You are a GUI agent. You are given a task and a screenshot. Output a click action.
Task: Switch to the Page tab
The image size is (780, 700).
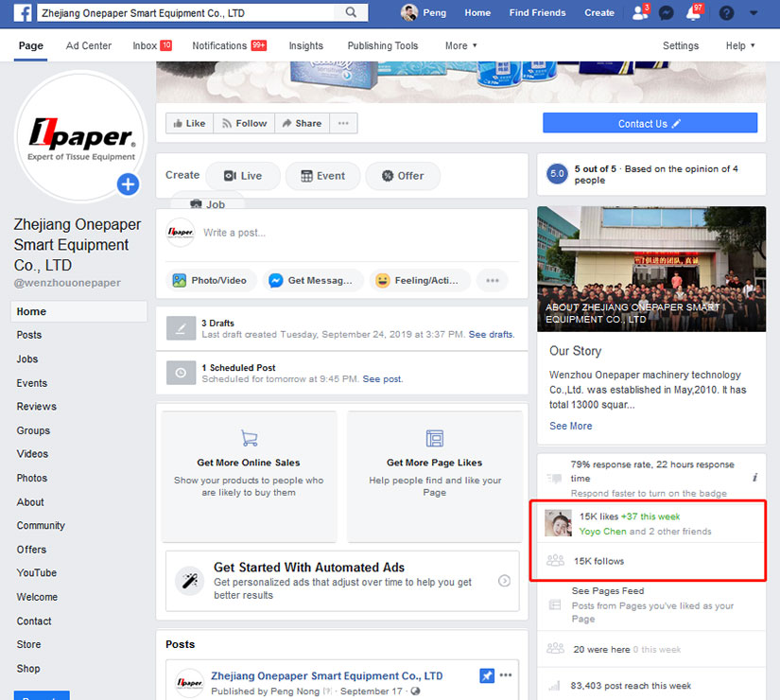tap(31, 45)
